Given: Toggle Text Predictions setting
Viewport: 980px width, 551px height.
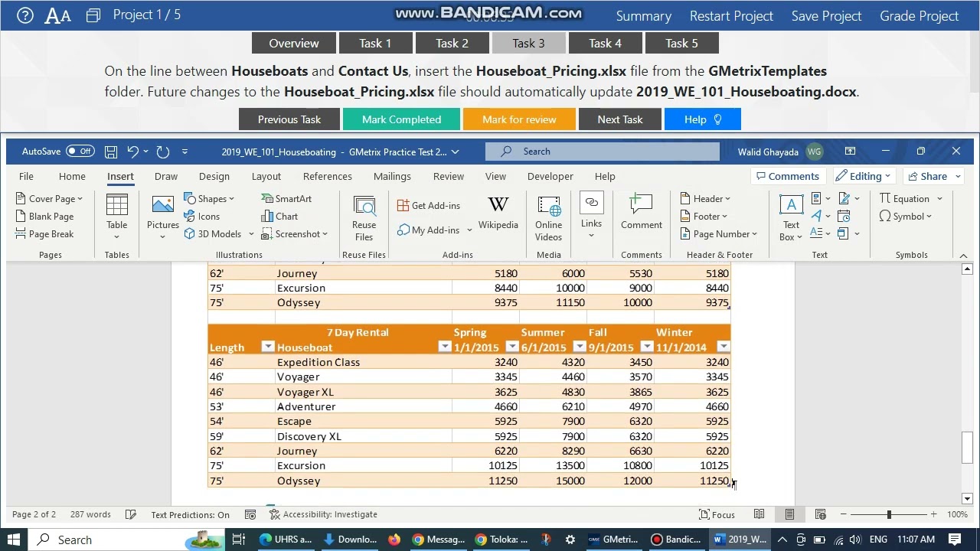Looking at the screenshot, I should pyautogui.click(x=190, y=514).
